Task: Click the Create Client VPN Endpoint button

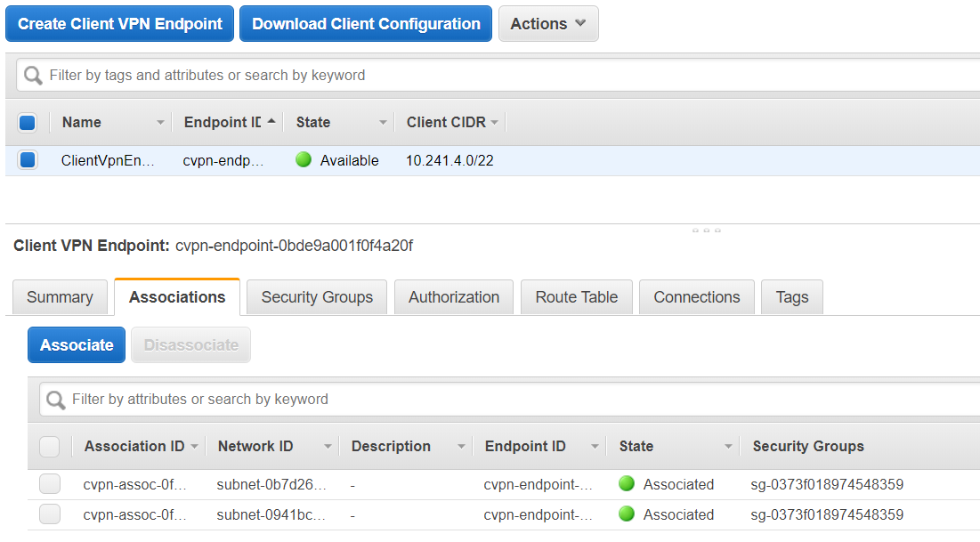Action: point(120,24)
